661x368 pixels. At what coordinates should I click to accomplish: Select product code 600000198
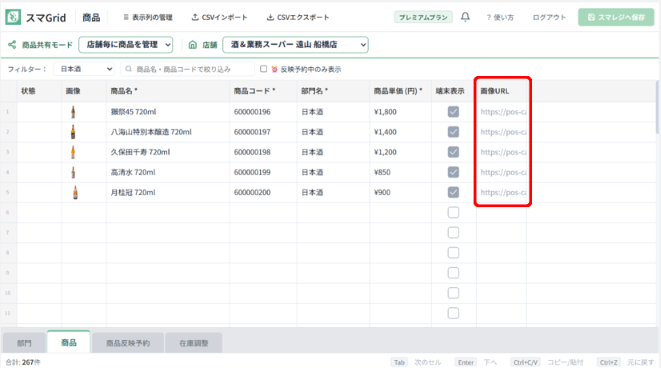pos(263,152)
